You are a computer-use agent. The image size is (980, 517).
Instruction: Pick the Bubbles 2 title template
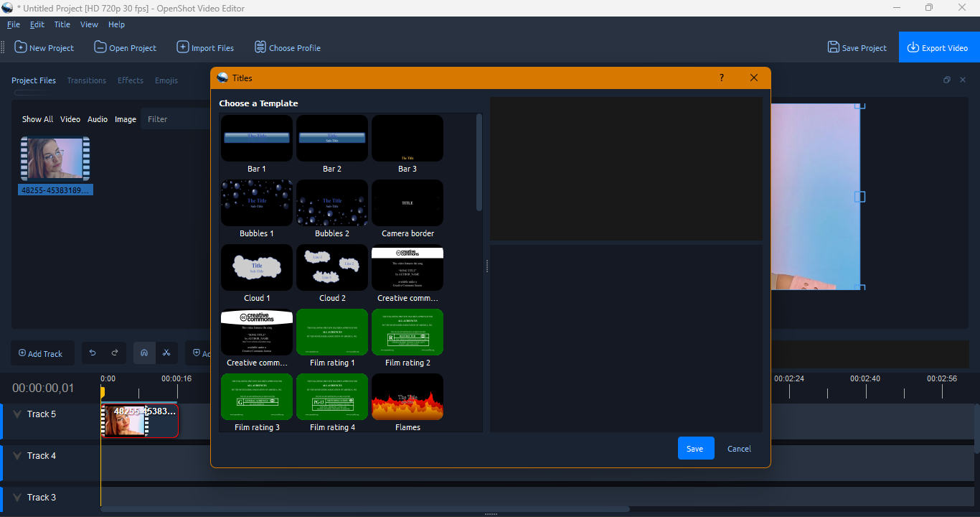[332, 209]
